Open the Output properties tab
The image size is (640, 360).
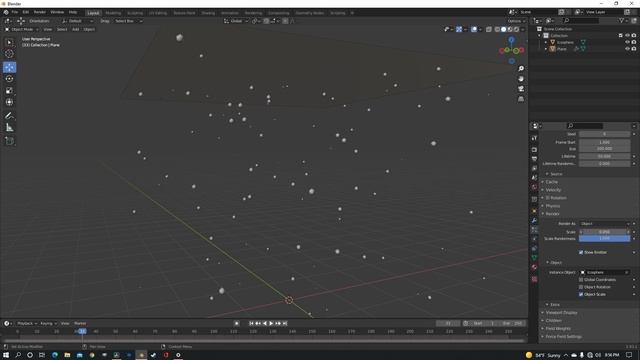tap(534, 159)
